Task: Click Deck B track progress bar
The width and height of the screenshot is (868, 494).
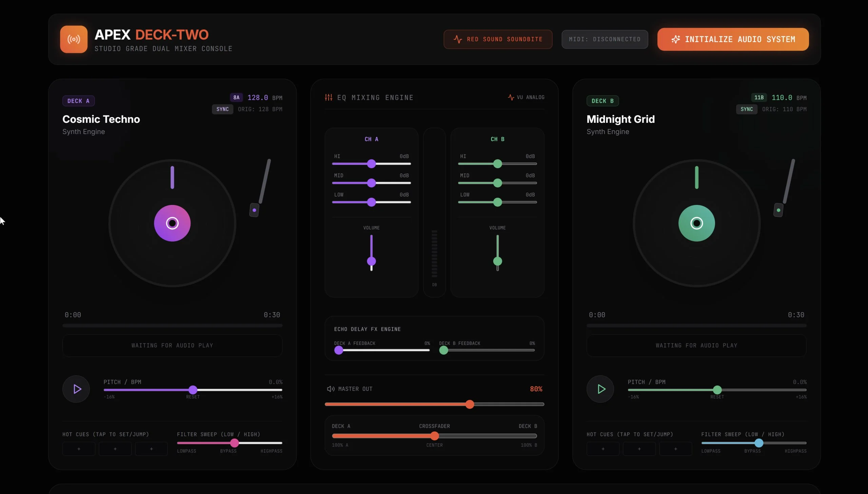Action: pos(696,325)
